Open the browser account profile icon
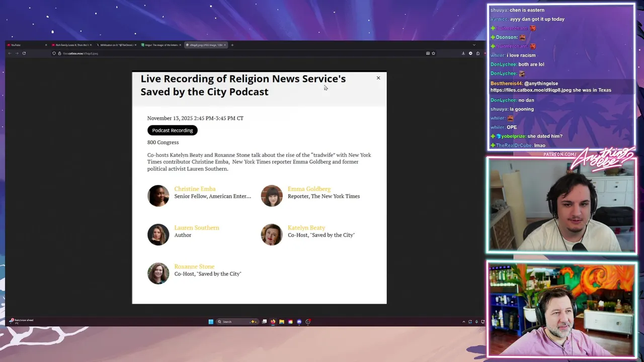The height and width of the screenshot is (362, 644). 470,53
